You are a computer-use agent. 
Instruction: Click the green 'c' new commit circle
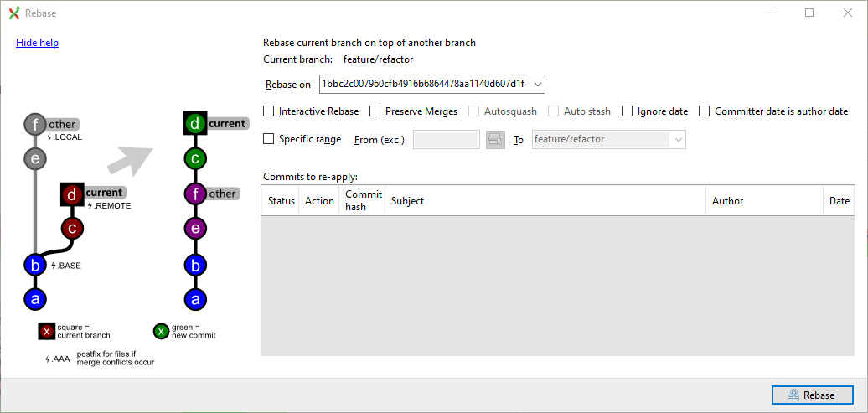(195, 159)
